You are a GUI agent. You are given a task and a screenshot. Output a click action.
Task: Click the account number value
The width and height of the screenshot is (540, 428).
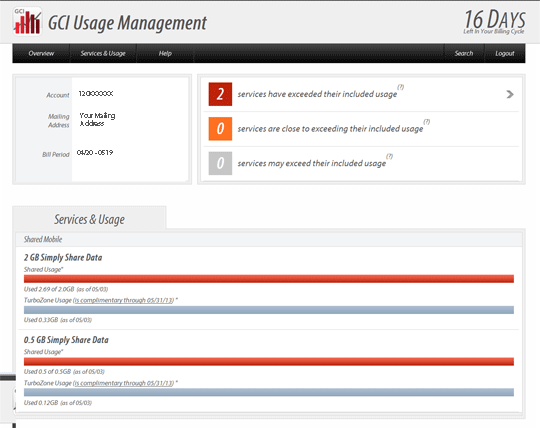click(96, 94)
